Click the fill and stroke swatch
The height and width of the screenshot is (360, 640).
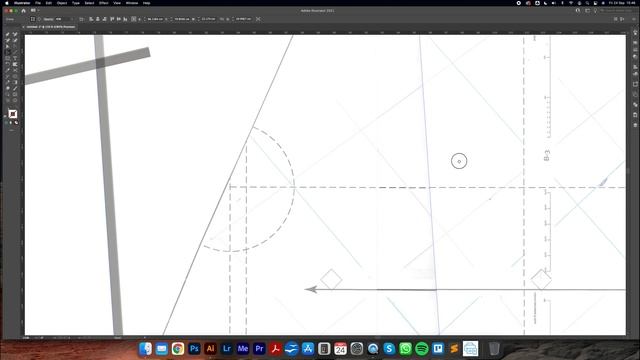click(x=13, y=114)
